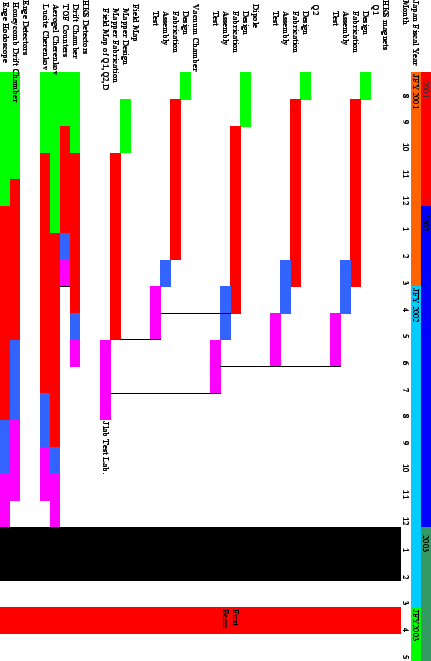Click month number "6" on the timeline
This screenshot has height=661, width=431.
point(406,363)
